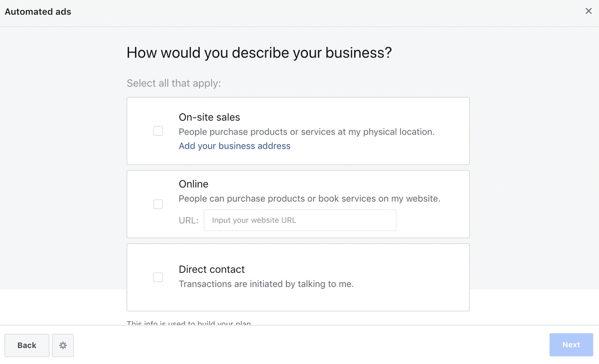Enable the Online checkbox
Screen dimensions: 599x364
pos(158,204)
